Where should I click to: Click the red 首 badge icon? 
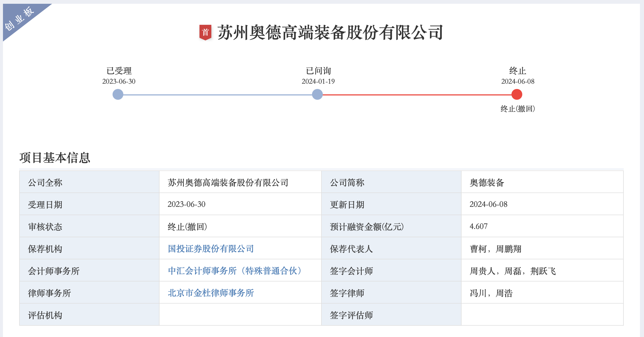pos(205,32)
